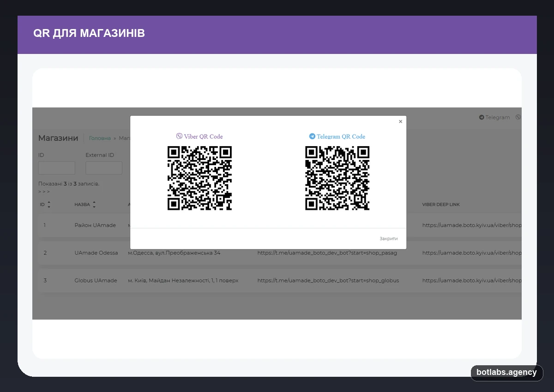The height and width of the screenshot is (392, 554).
Task: Close the QR code modal with X
Action: click(x=400, y=122)
